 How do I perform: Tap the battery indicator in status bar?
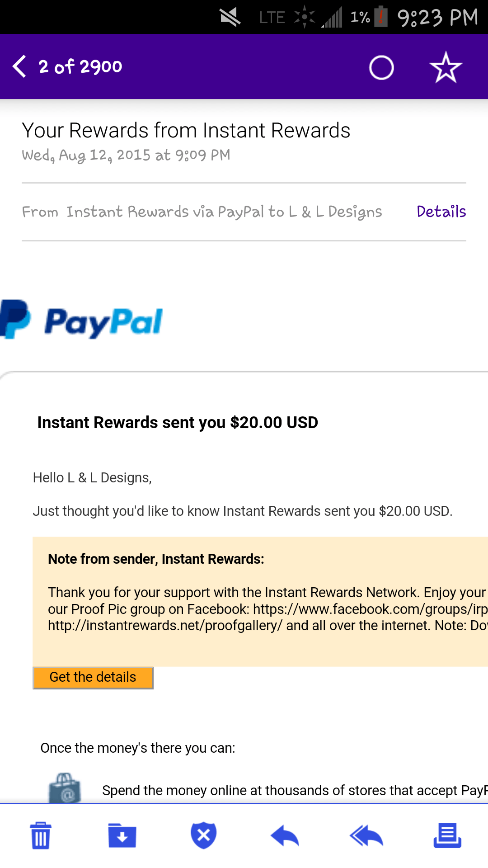[x=381, y=17]
